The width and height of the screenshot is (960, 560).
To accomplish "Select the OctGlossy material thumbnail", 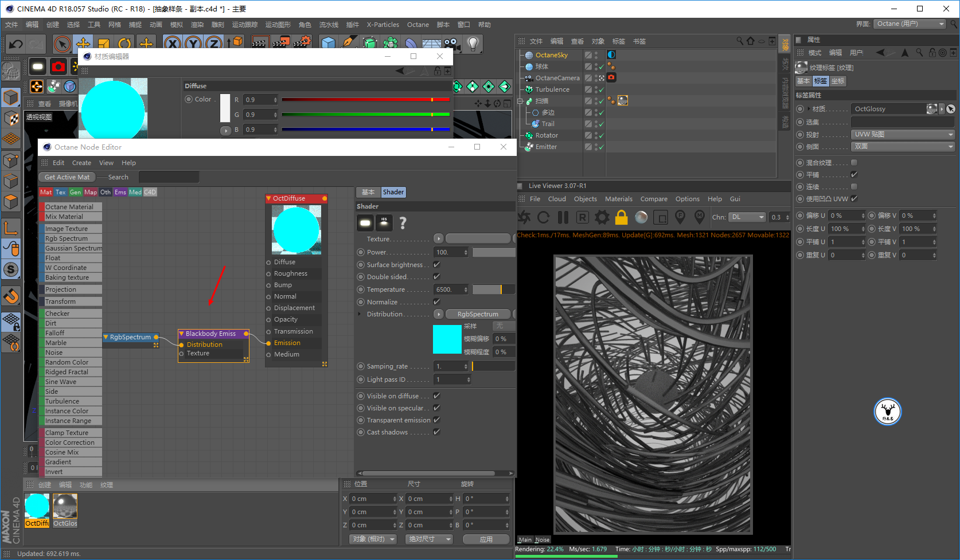I will pyautogui.click(x=65, y=507).
